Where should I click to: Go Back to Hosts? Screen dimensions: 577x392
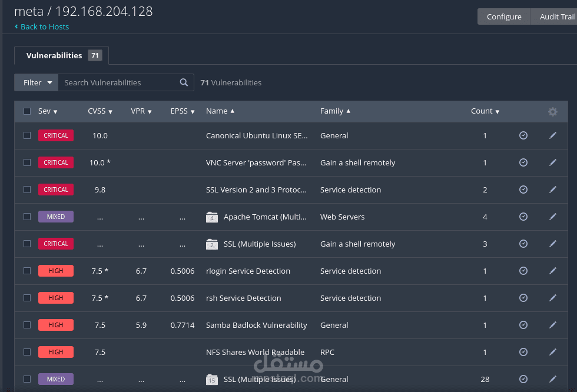(x=42, y=27)
